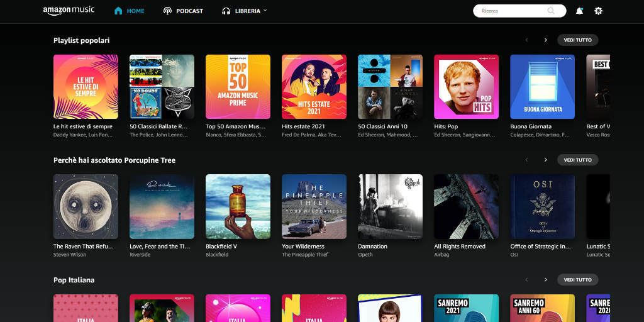Click the Playlist popolari heading

coord(81,40)
